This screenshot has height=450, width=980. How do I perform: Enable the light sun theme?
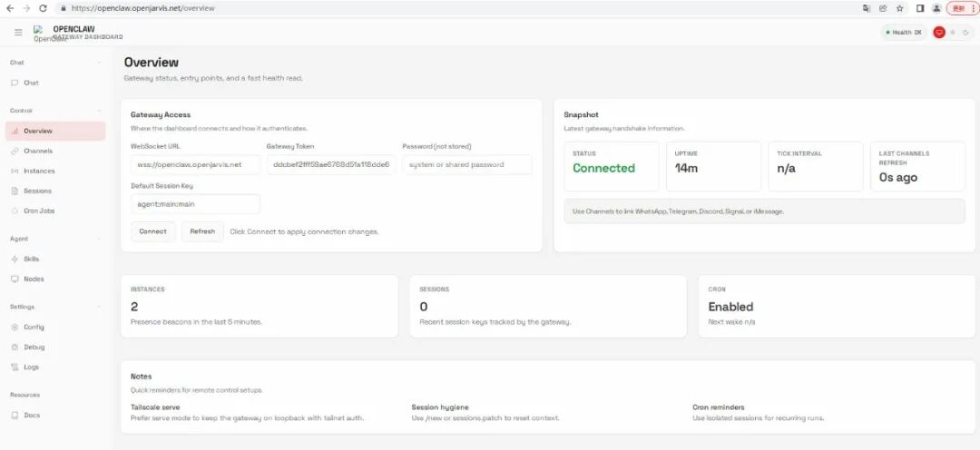pos(953,33)
